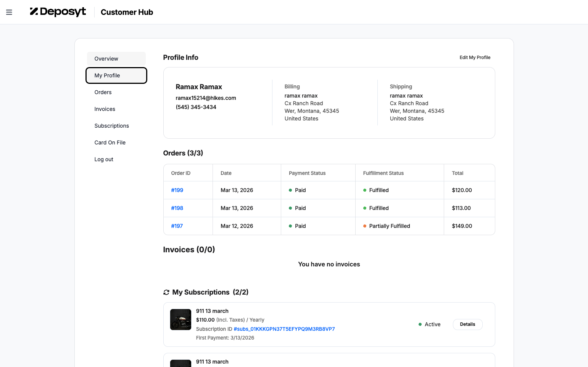Click phone number (545) 345-3434
The height and width of the screenshot is (367, 588).
click(x=196, y=107)
